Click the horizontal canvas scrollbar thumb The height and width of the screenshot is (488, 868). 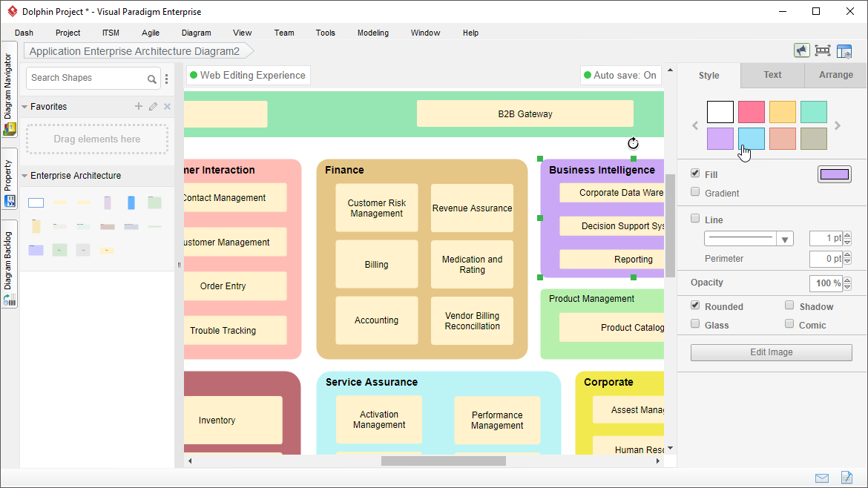pyautogui.click(x=444, y=461)
